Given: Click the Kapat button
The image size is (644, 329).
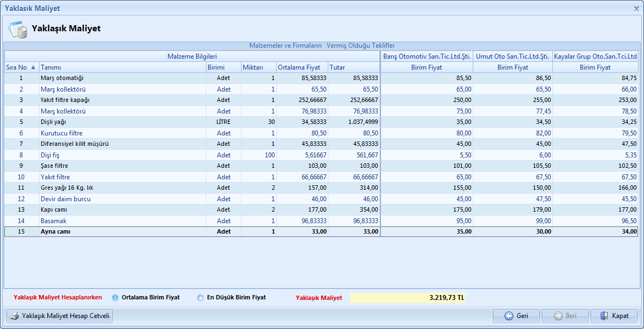Looking at the screenshot, I should click(x=614, y=316).
